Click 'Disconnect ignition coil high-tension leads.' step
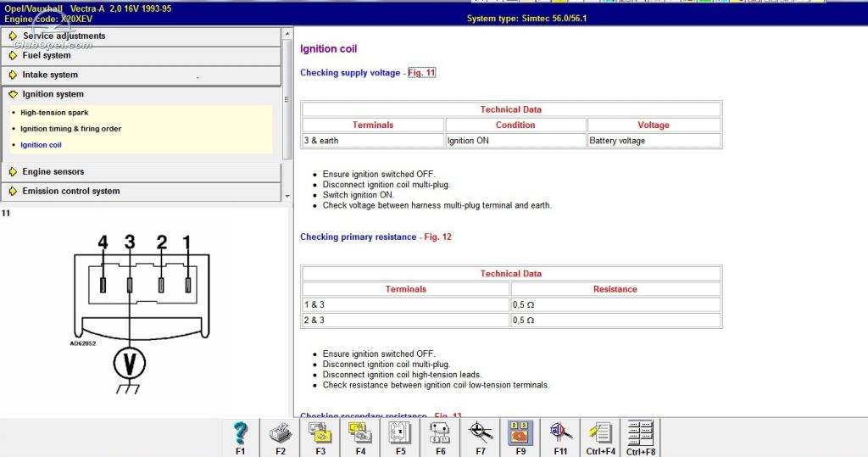 point(403,375)
